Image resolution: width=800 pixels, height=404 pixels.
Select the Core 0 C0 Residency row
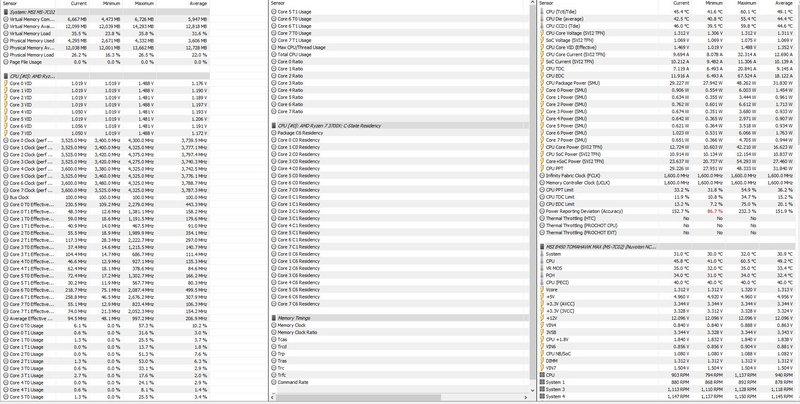[x=399, y=140]
